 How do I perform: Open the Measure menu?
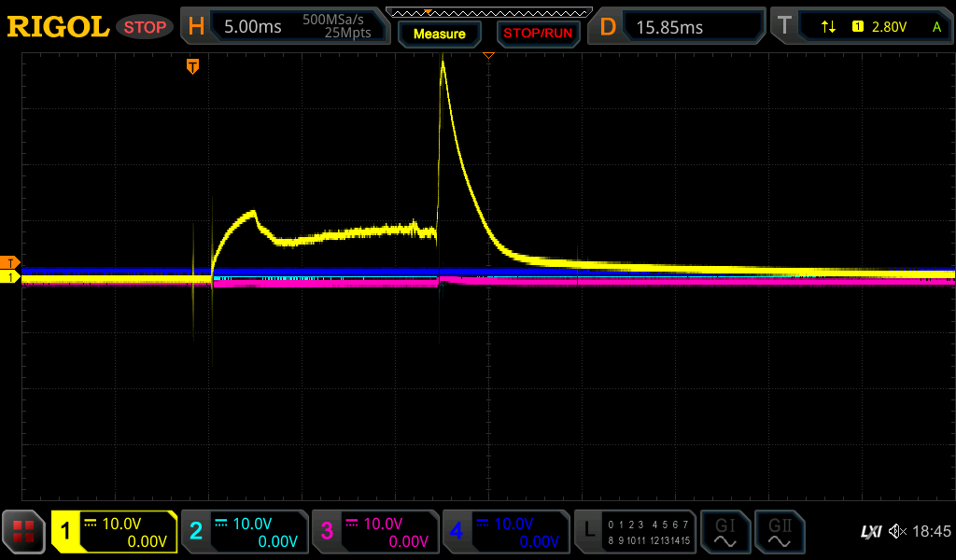coord(439,34)
